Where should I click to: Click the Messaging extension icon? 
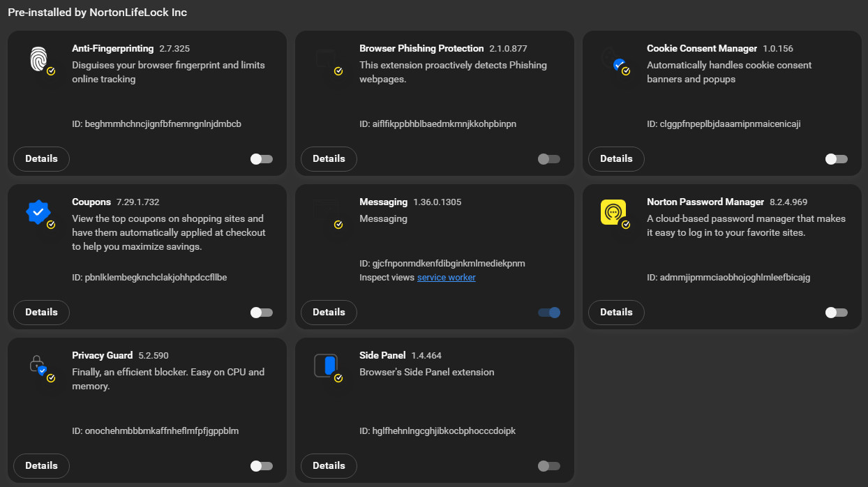click(x=327, y=212)
